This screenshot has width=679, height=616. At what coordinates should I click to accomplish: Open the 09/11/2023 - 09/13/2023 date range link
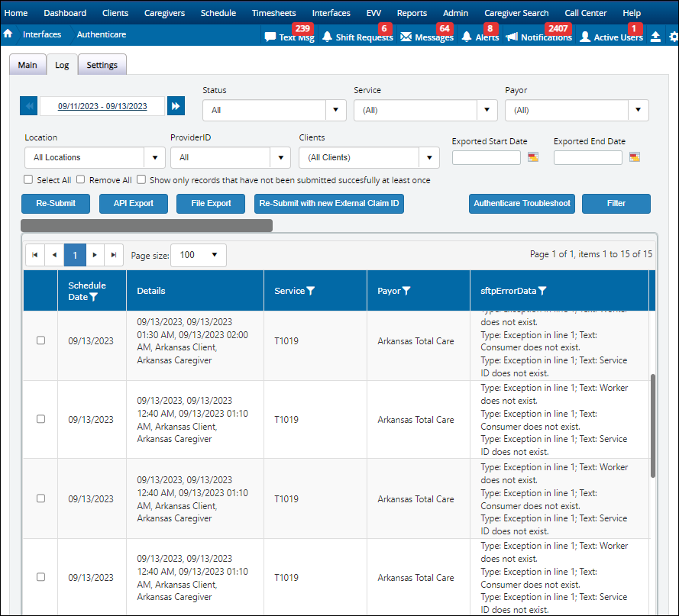(102, 106)
